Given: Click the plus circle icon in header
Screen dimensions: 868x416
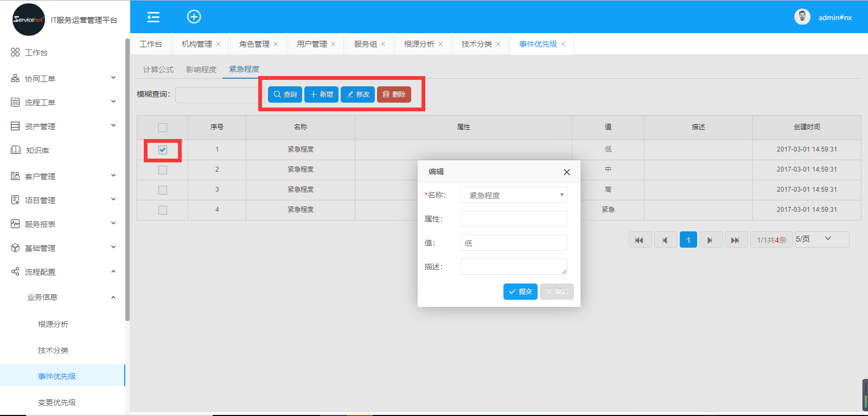Looking at the screenshot, I should pyautogui.click(x=194, y=17).
